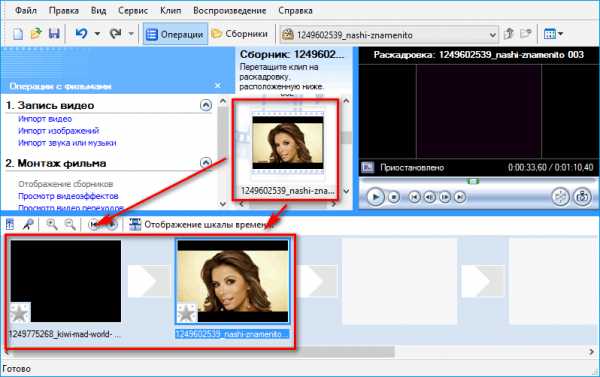Click the up one level folder icon
Screen dimensions: 600x377
click(x=509, y=34)
